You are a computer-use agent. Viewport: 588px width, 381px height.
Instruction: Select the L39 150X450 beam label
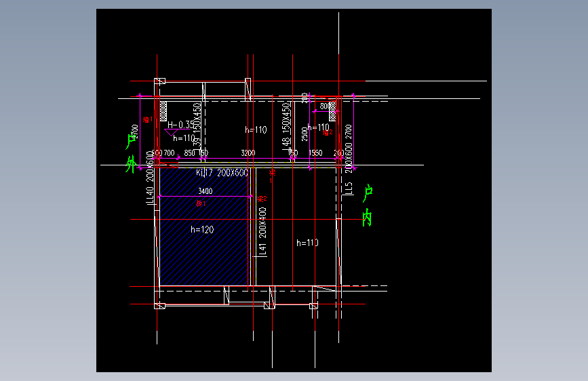tap(197, 127)
